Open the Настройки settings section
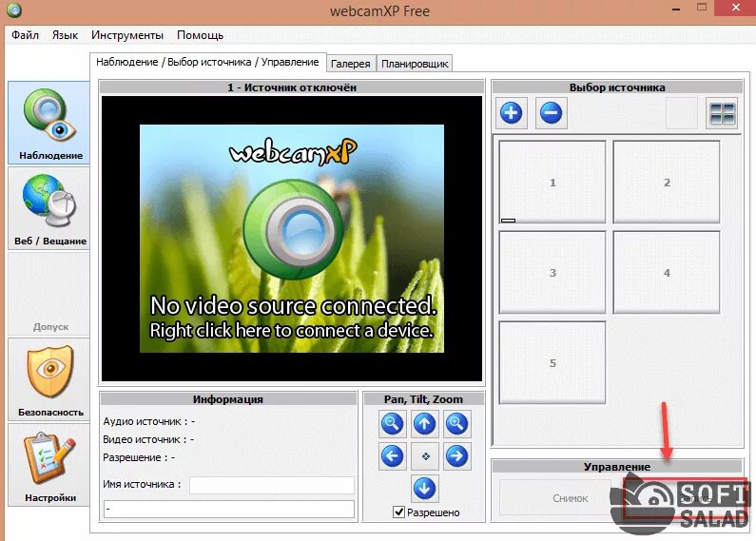 pyautogui.click(x=48, y=465)
